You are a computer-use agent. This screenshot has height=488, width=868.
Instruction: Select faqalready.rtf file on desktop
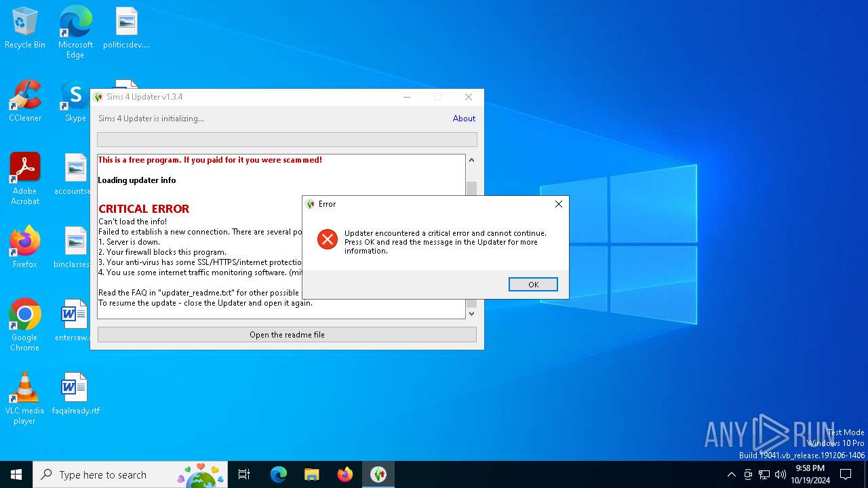pos(75,394)
